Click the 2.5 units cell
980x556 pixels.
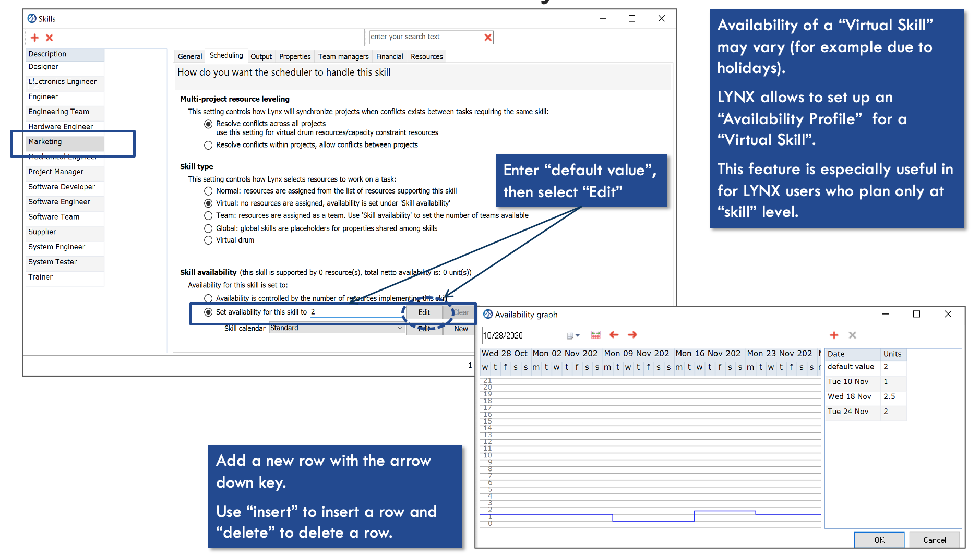(x=893, y=397)
